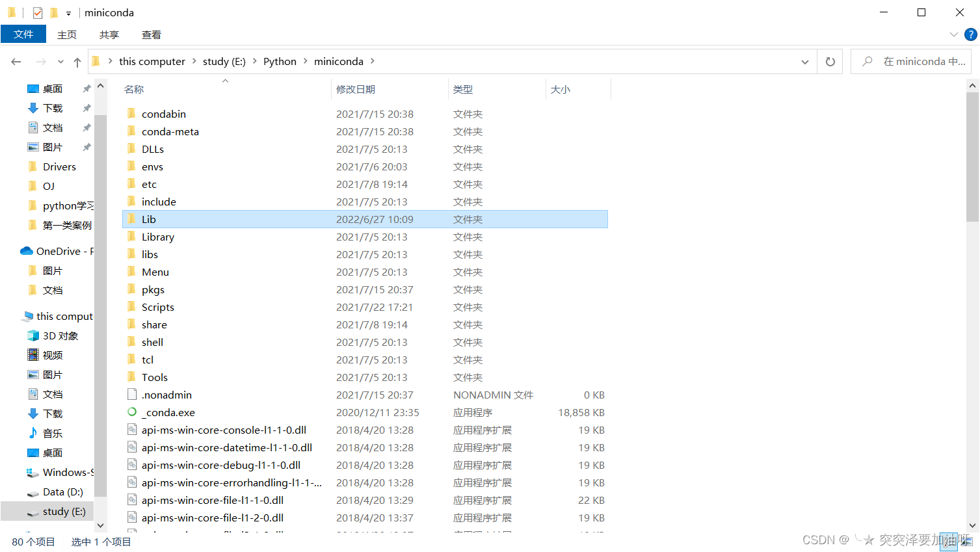
Task: Open pinned 下载 in quick access sidebar
Action: (x=53, y=109)
